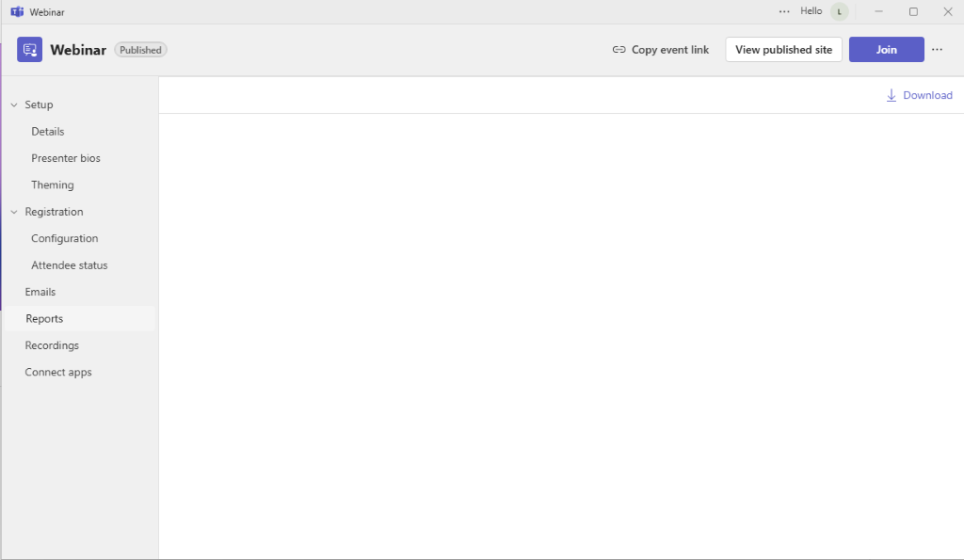Image resolution: width=964 pixels, height=560 pixels.
Task: Minimize the Webinar window
Action: coord(878,11)
